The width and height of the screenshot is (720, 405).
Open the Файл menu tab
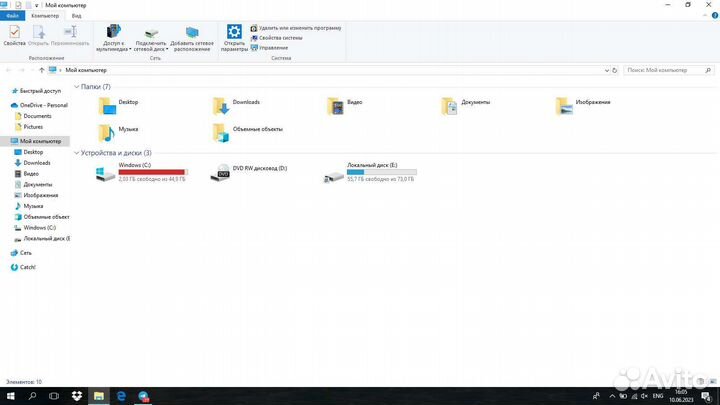click(x=13, y=16)
